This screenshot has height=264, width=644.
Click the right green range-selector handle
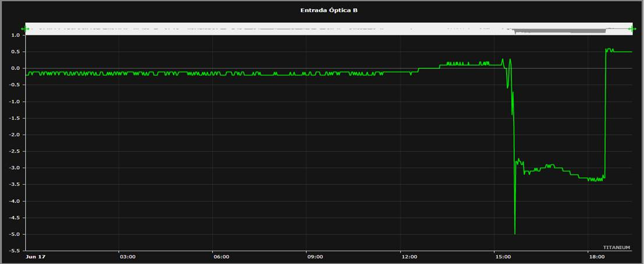tap(632, 29)
